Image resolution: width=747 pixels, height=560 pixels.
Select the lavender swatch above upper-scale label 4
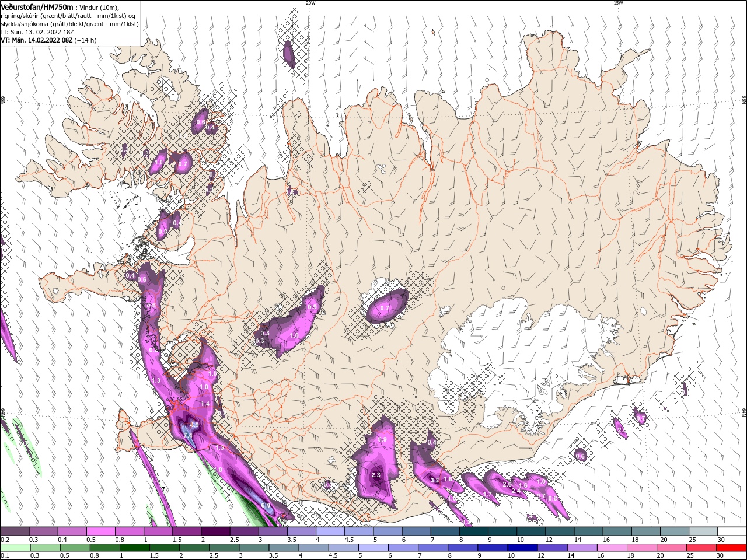click(x=330, y=531)
